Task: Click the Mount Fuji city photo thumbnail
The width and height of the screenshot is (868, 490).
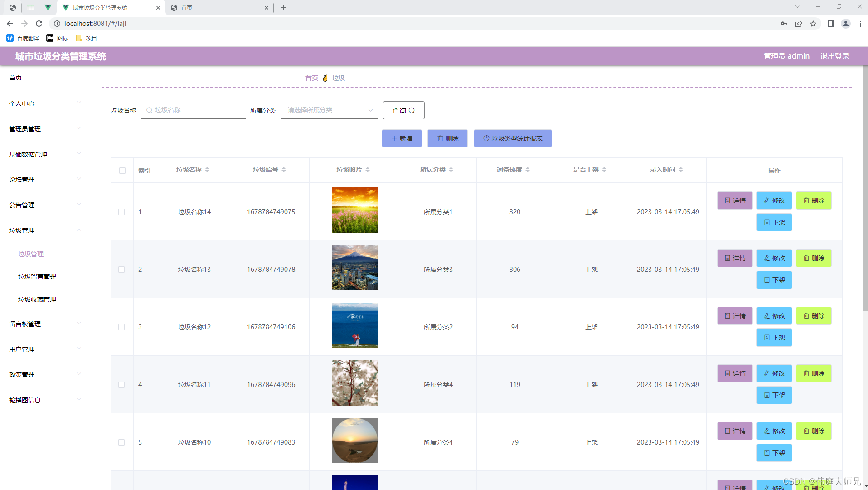Action: point(355,268)
